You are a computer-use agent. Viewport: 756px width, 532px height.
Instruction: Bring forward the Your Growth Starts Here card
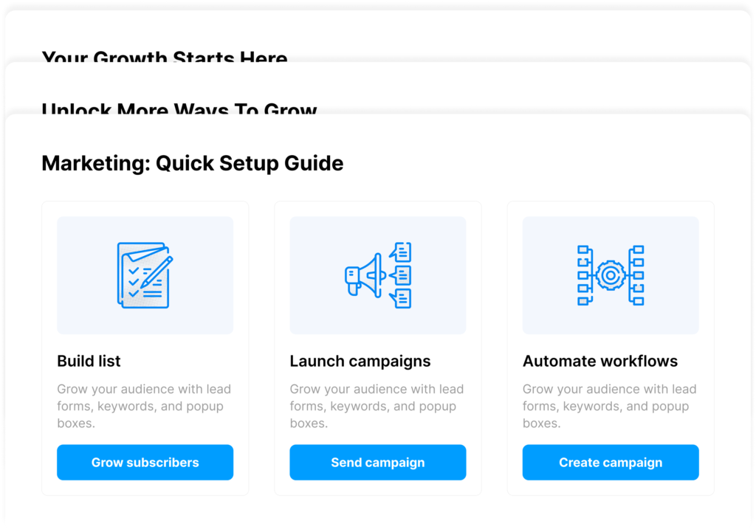(x=165, y=56)
